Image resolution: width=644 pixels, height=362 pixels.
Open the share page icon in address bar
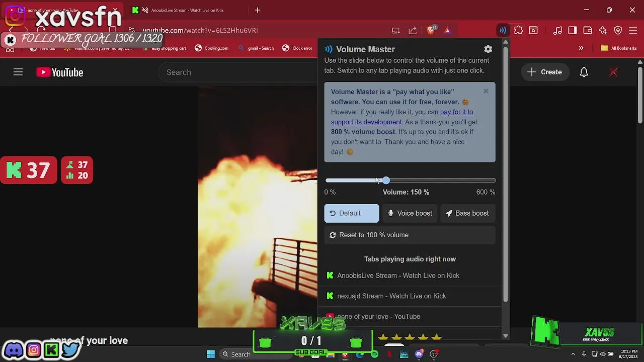point(413,30)
